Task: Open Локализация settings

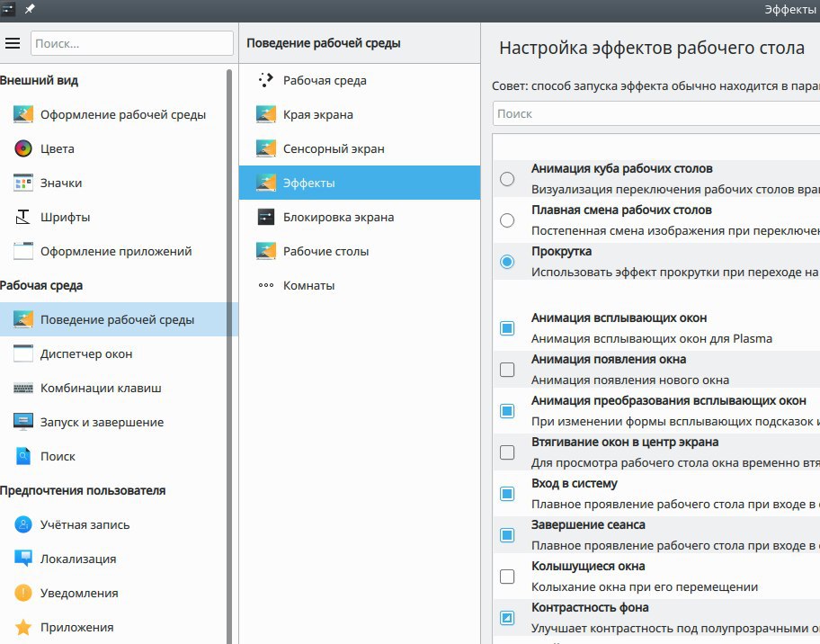Action: (114, 559)
